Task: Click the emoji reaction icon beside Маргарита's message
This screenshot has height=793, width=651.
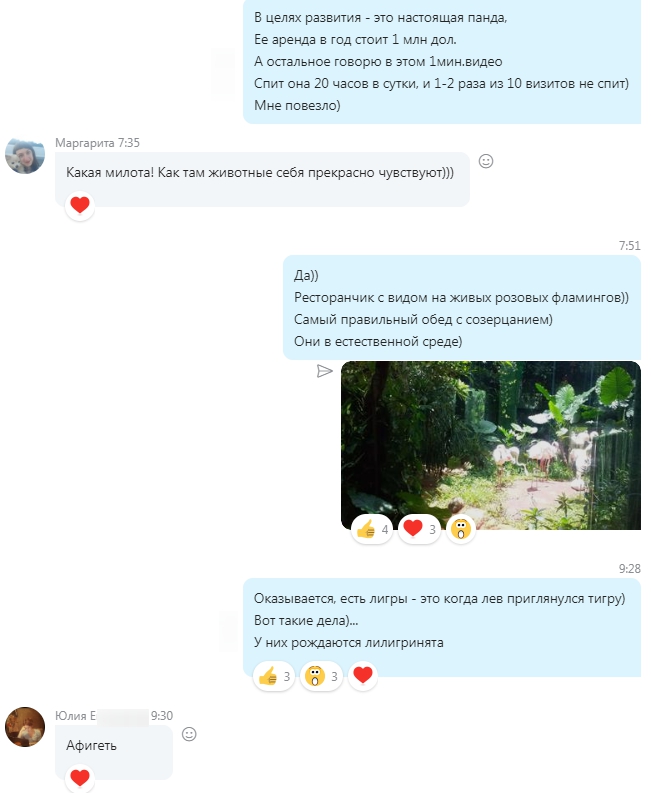Action: click(x=486, y=161)
